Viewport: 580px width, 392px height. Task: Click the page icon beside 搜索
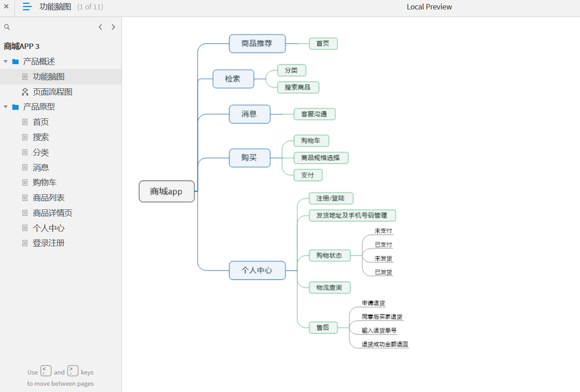(x=25, y=137)
